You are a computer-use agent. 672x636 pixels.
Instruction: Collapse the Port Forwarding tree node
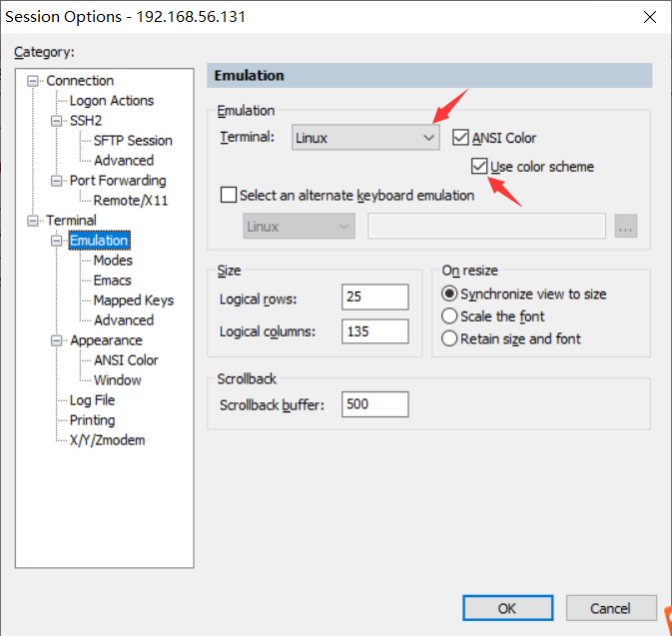[56, 181]
